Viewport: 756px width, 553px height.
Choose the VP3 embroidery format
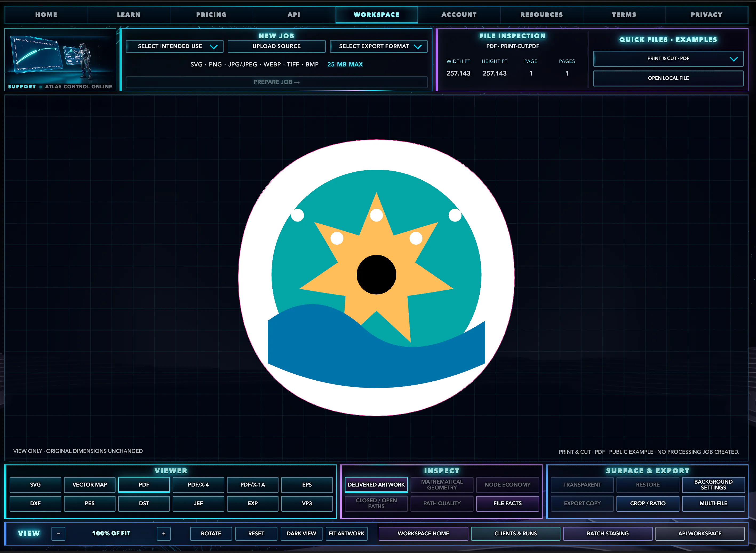(x=307, y=503)
